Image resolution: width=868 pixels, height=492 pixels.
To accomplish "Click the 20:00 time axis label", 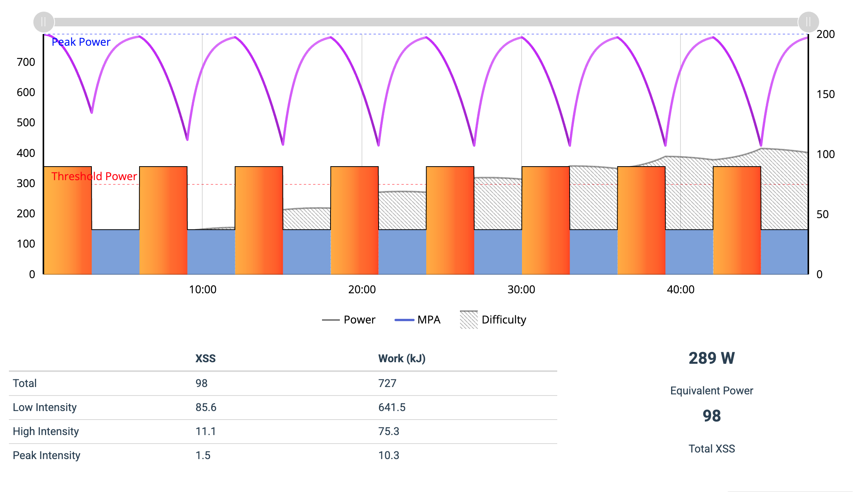I will tap(362, 289).
